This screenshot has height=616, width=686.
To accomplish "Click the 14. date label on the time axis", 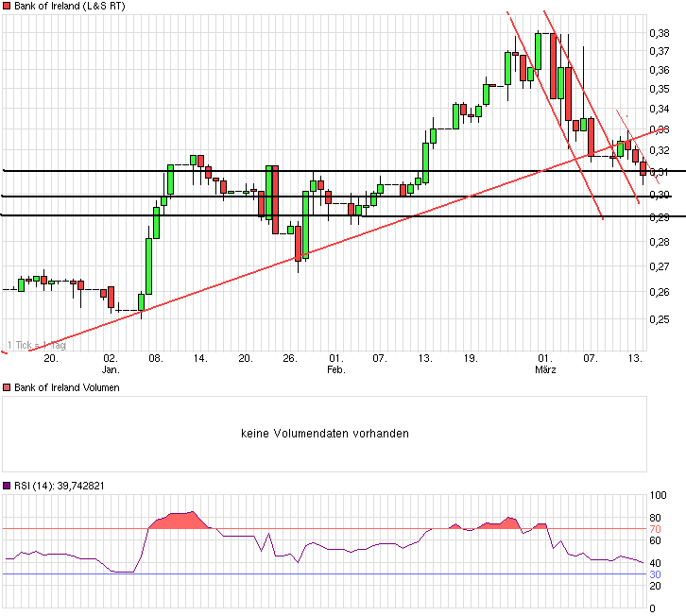I will click(199, 358).
